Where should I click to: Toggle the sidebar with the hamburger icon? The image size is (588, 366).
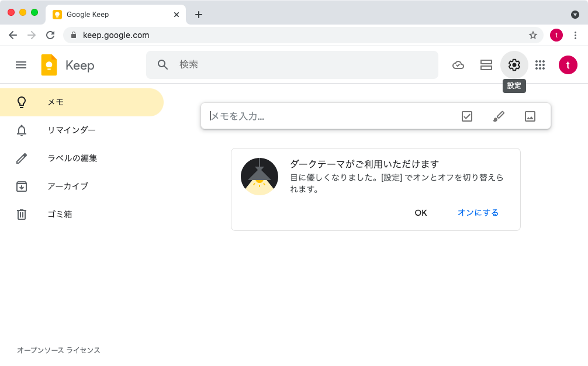point(21,65)
